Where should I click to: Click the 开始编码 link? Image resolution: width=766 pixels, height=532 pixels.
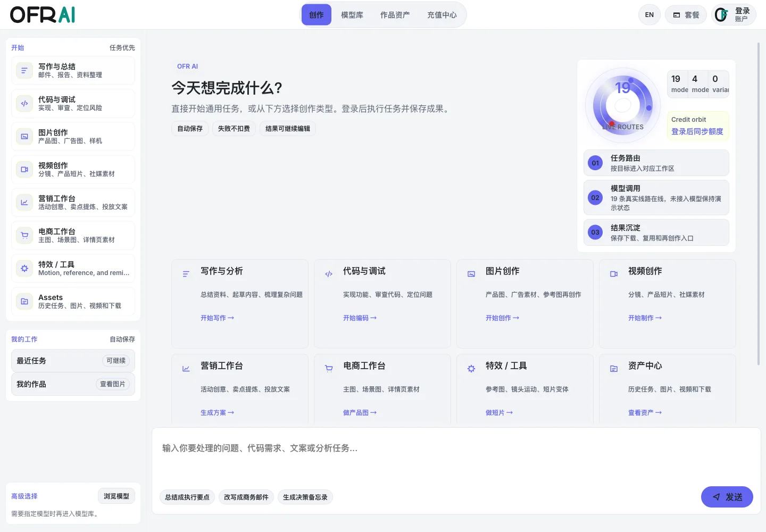360,318
